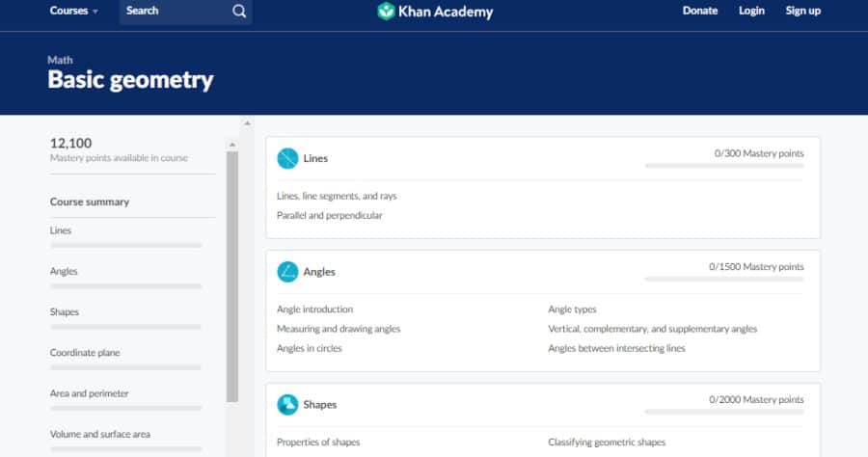Click the 0/2000 Mastery points text

(756, 399)
